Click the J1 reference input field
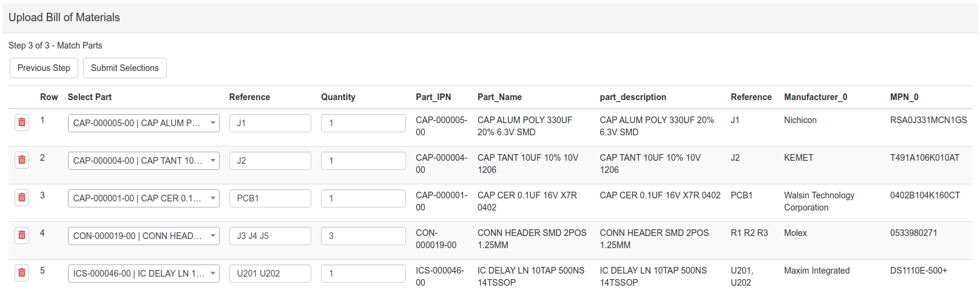 click(x=270, y=123)
